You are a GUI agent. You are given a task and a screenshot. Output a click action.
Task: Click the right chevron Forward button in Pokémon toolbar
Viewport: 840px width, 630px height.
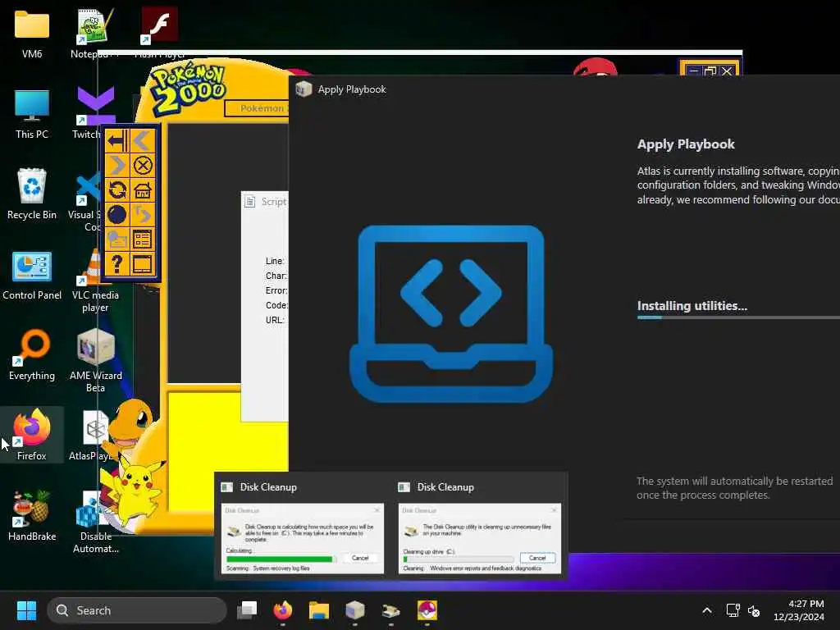(x=117, y=166)
